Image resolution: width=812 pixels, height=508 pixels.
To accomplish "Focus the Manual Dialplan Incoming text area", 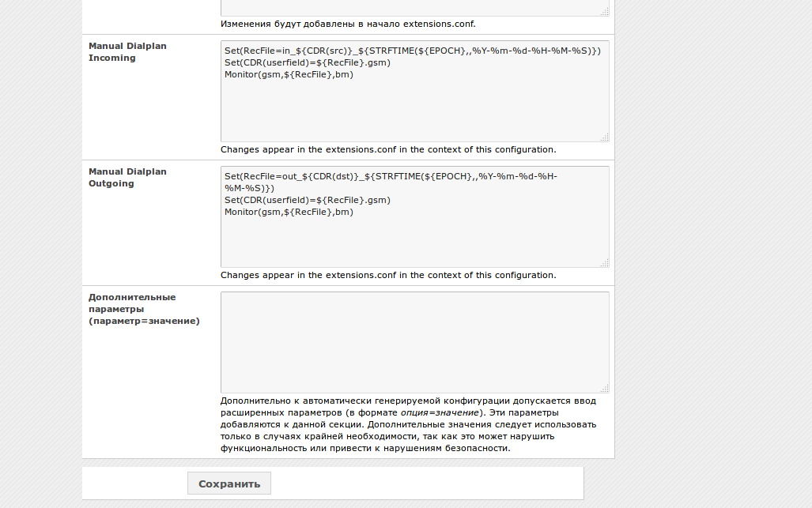I will [x=414, y=111].
